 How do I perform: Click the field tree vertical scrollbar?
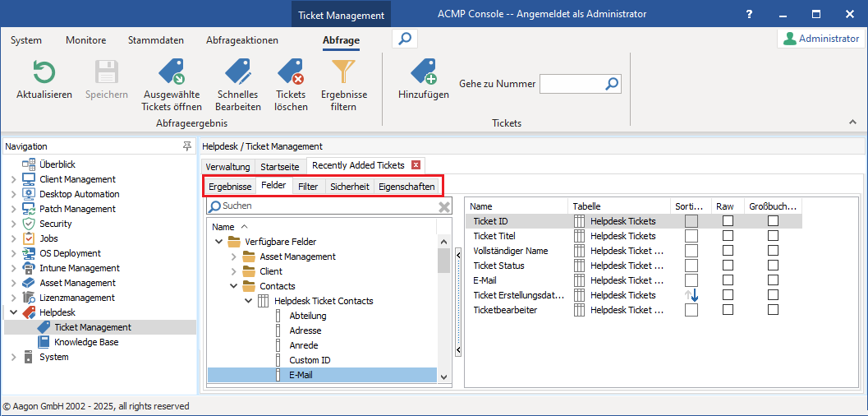[443, 312]
